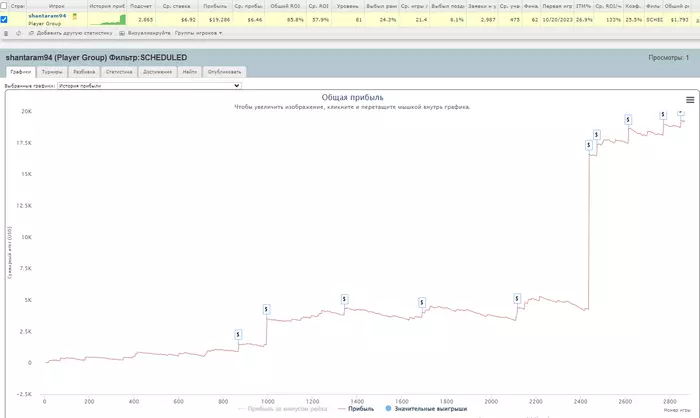Click the win marker just above 17.5K

pos(596,134)
